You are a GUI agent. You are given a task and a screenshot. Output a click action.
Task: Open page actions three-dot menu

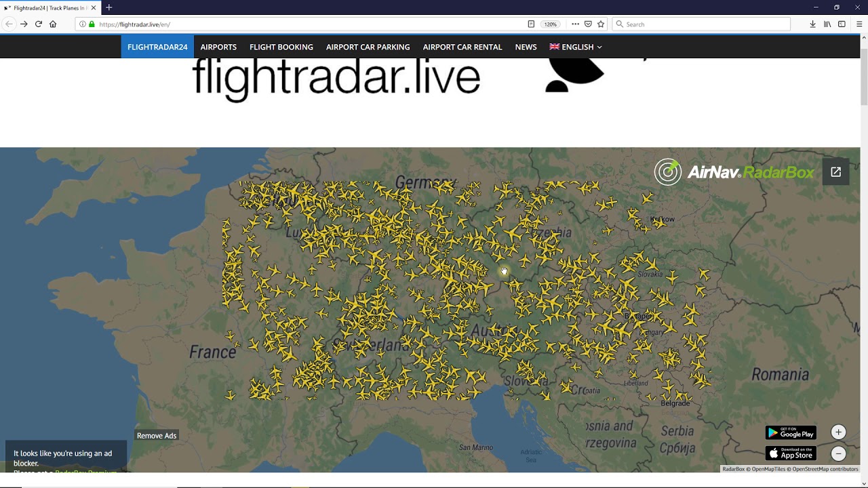(x=575, y=24)
